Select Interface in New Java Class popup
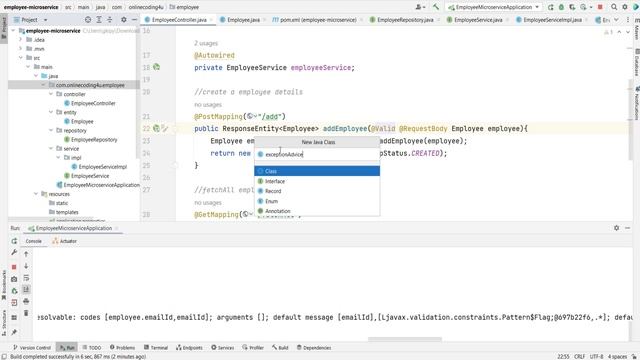640x360 pixels. click(x=317, y=181)
